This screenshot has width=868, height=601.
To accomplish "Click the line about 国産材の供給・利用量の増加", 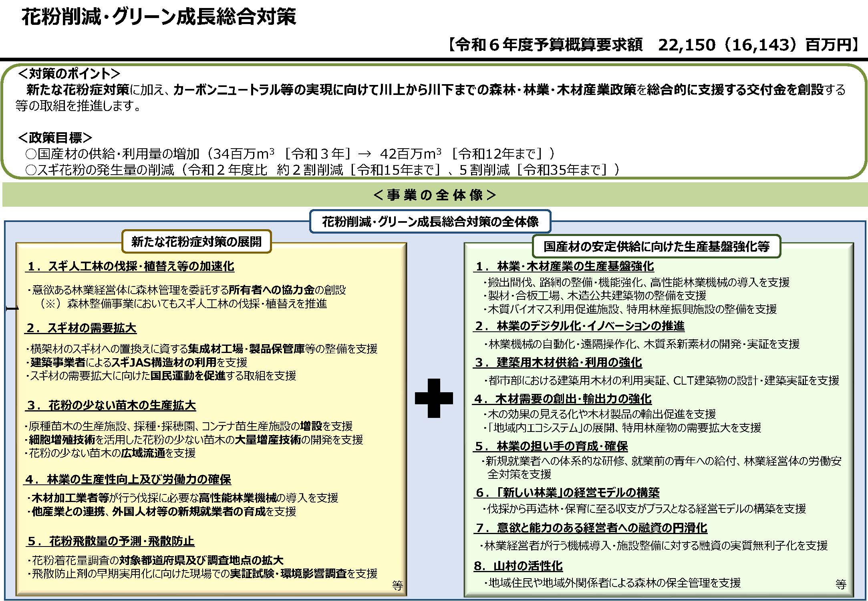I will [290, 154].
